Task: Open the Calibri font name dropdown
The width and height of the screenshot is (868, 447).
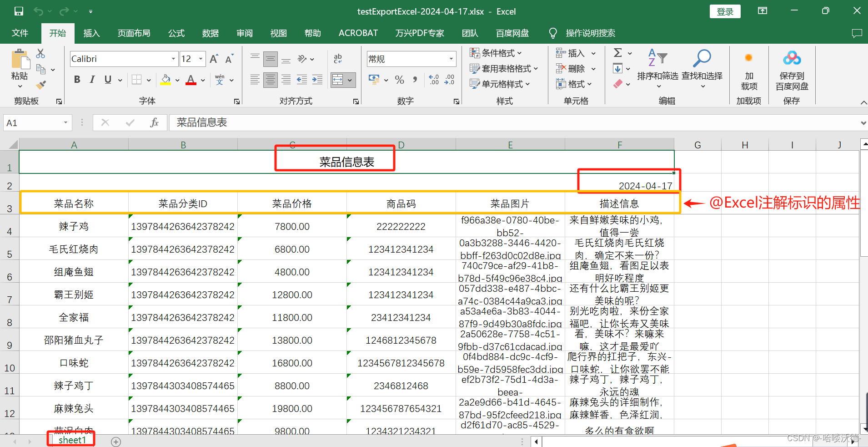Action: (x=173, y=59)
